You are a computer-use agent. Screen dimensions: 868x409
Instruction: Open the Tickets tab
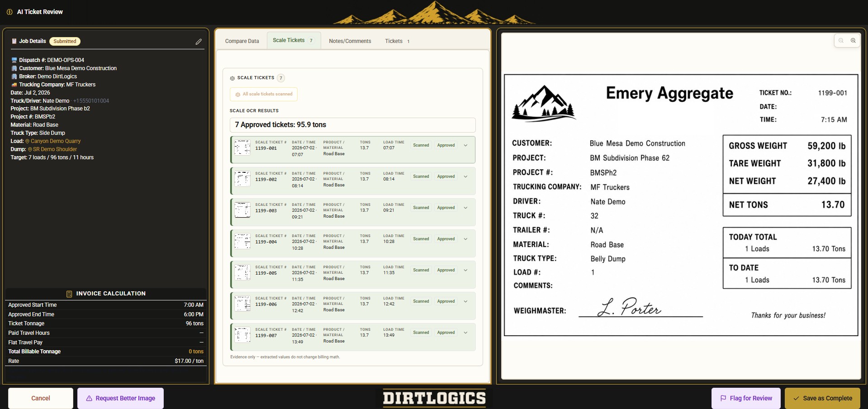[x=397, y=41]
